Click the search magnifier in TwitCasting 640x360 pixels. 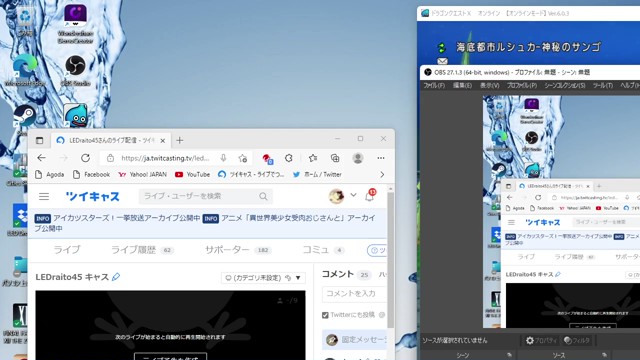tap(263, 197)
